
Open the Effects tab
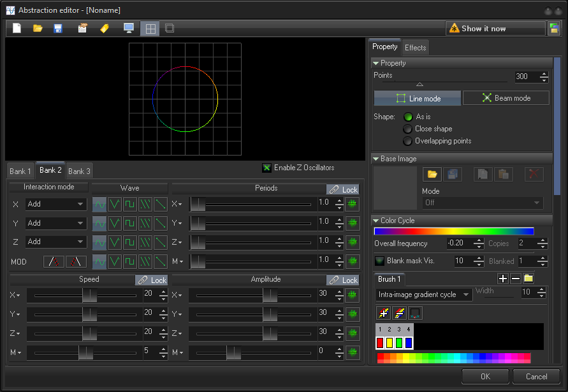(x=415, y=48)
